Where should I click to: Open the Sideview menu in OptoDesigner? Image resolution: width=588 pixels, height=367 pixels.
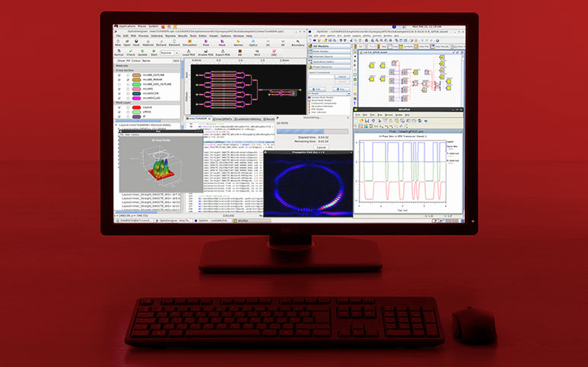point(157,35)
